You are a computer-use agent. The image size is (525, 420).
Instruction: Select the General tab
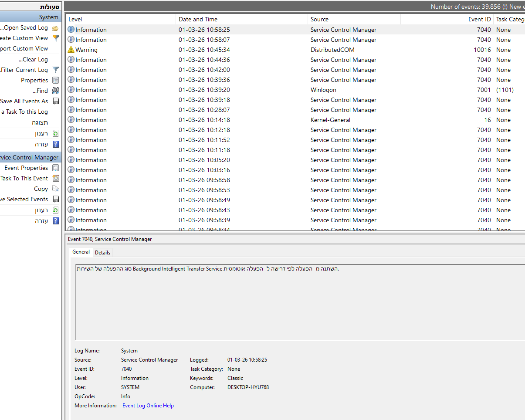(81, 252)
